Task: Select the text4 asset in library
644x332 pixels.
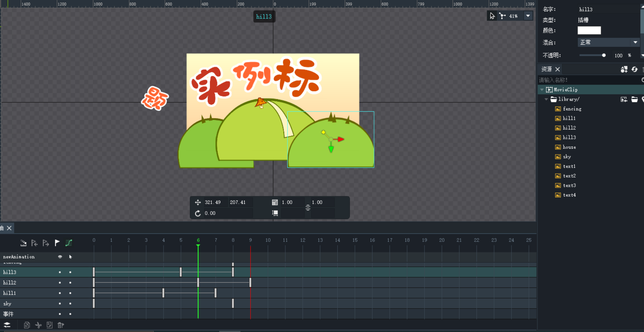Action: (x=569, y=195)
